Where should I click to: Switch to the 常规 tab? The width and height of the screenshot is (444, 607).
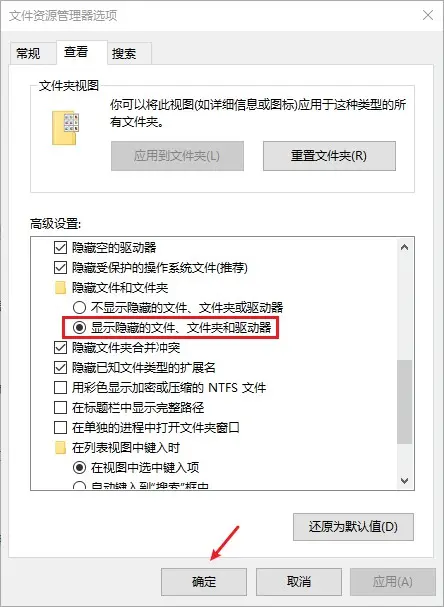pos(28,53)
